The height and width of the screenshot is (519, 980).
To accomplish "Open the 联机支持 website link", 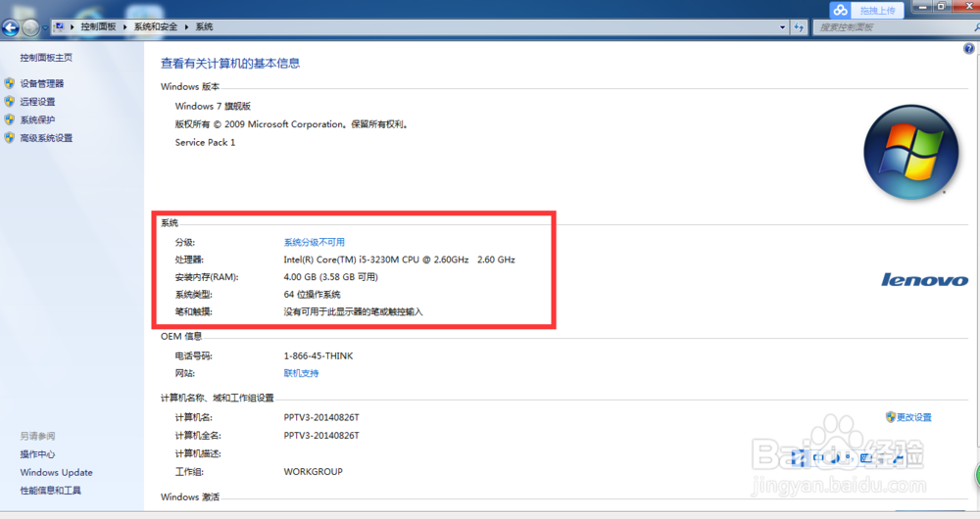I will pos(301,373).
